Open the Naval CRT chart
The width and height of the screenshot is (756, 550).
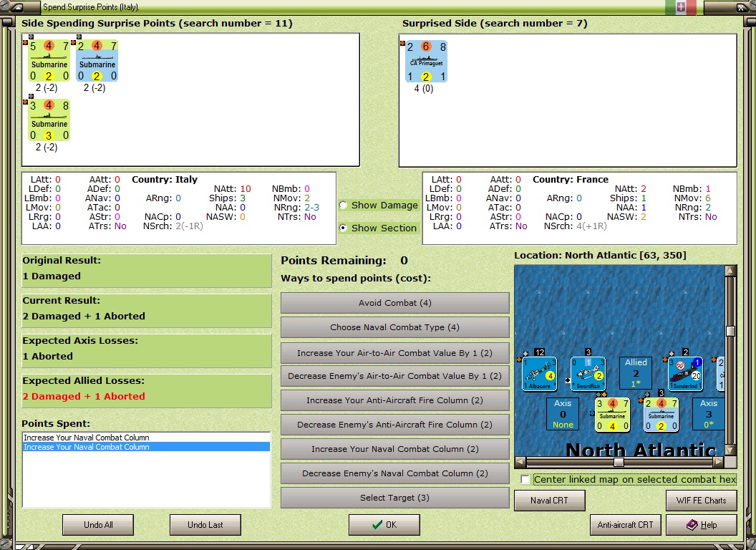pyautogui.click(x=550, y=501)
